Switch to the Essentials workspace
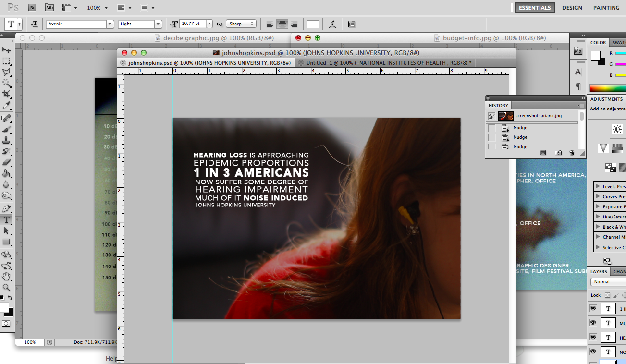This screenshot has width=626, height=364. pos(535,8)
